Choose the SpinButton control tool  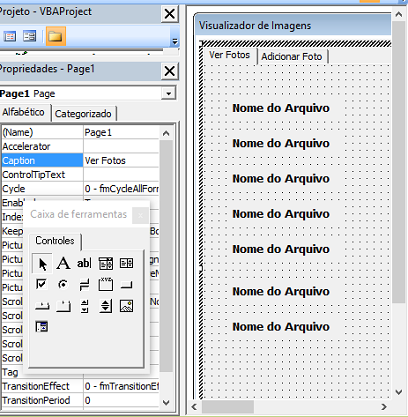pos(106,306)
